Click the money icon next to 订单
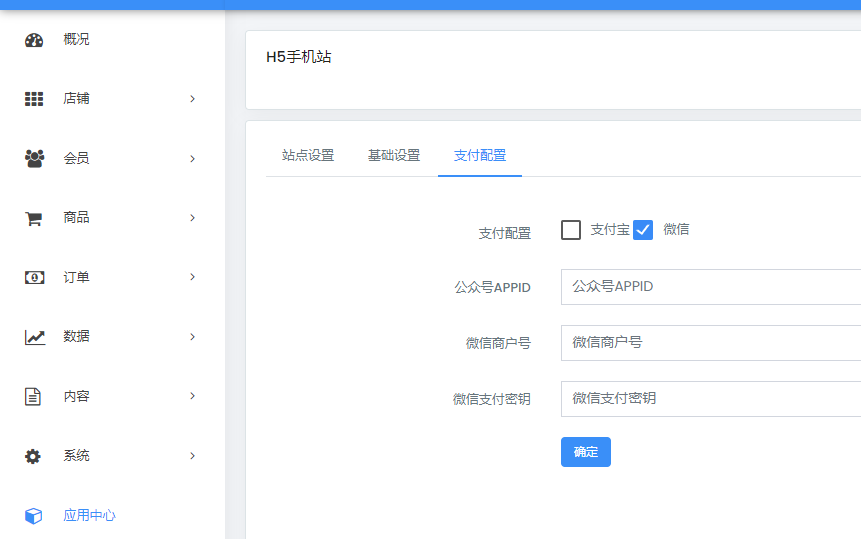 tap(34, 277)
